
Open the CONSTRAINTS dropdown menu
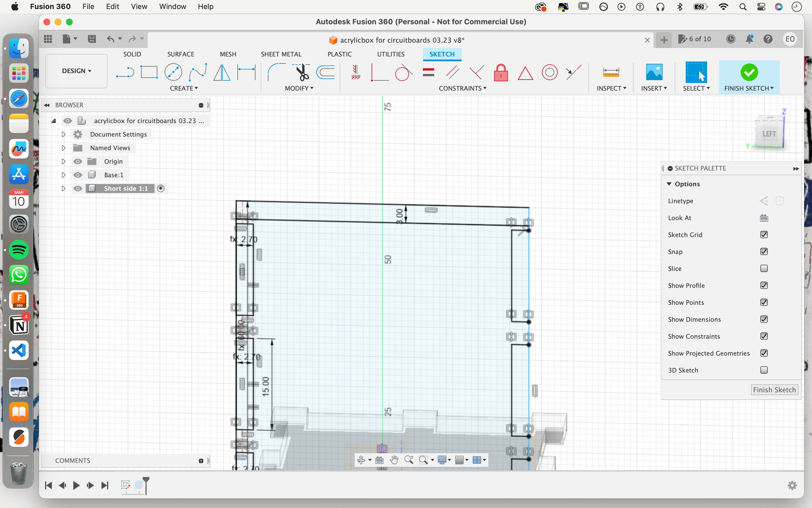pyautogui.click(x=463, y=88)
